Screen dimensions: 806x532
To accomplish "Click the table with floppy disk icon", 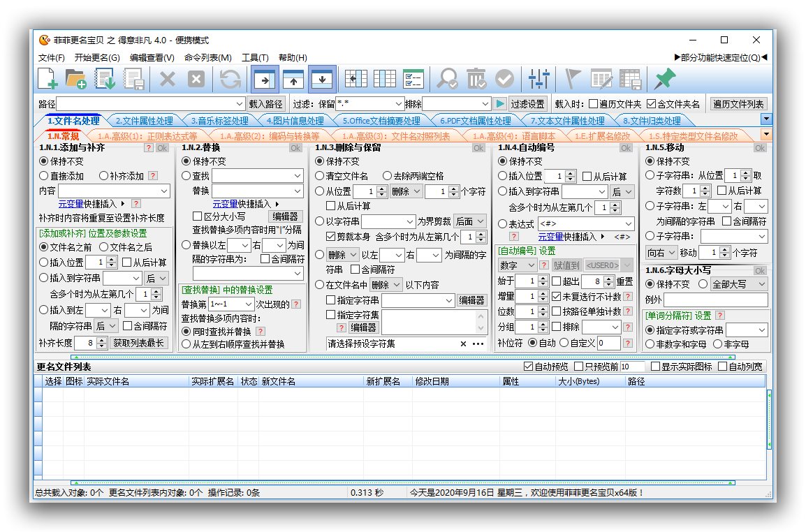I will coord(630,79).
